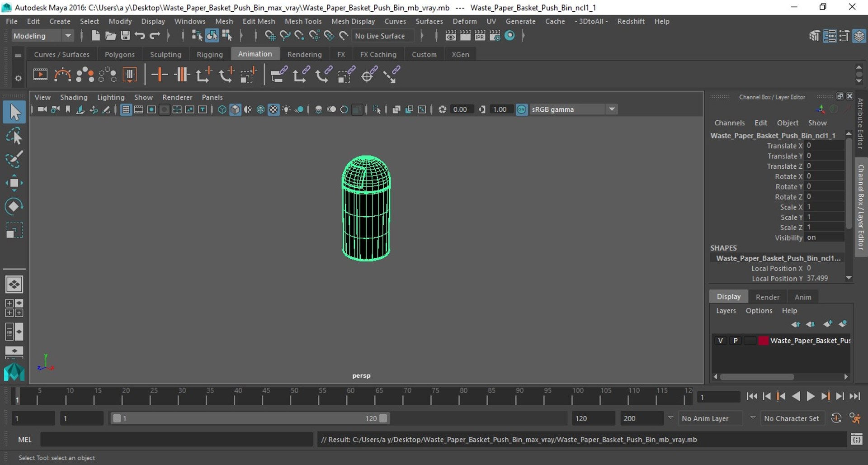
Task: Click the Set Key shelf icon
Action: (x=159, y=75)
